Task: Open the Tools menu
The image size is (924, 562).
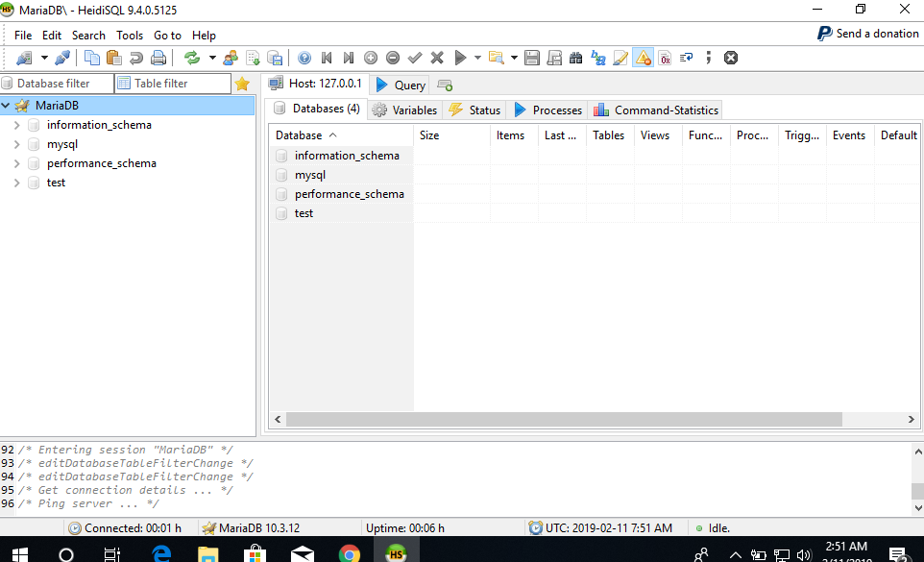Action: tap(130, 36)
